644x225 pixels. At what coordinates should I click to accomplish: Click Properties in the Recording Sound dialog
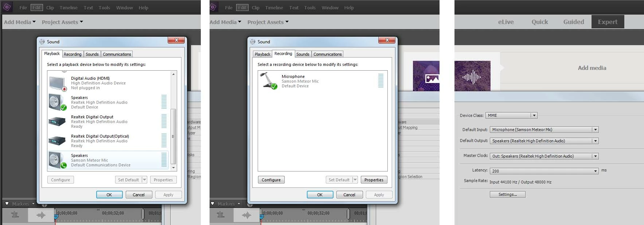coord(374,180)
